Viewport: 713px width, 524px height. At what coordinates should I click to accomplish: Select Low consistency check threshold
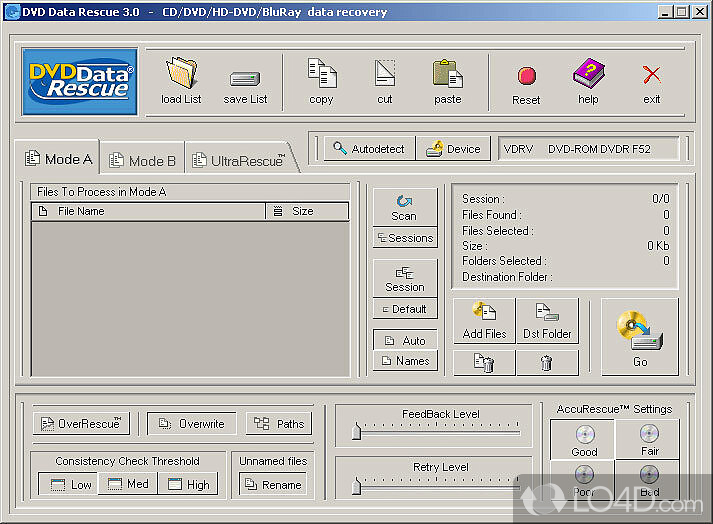(69, 484)
